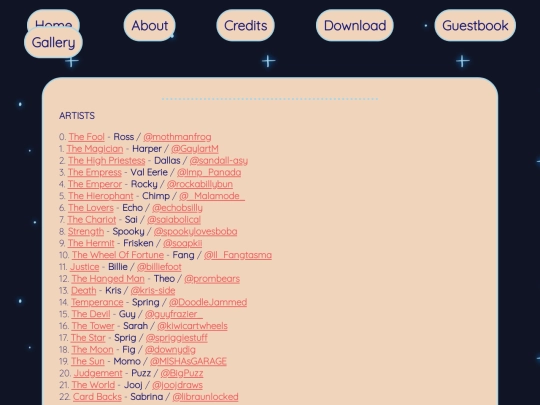Visit @kiwicartwheels profile
Screen dimensions: 540x405
coord(193,326)
